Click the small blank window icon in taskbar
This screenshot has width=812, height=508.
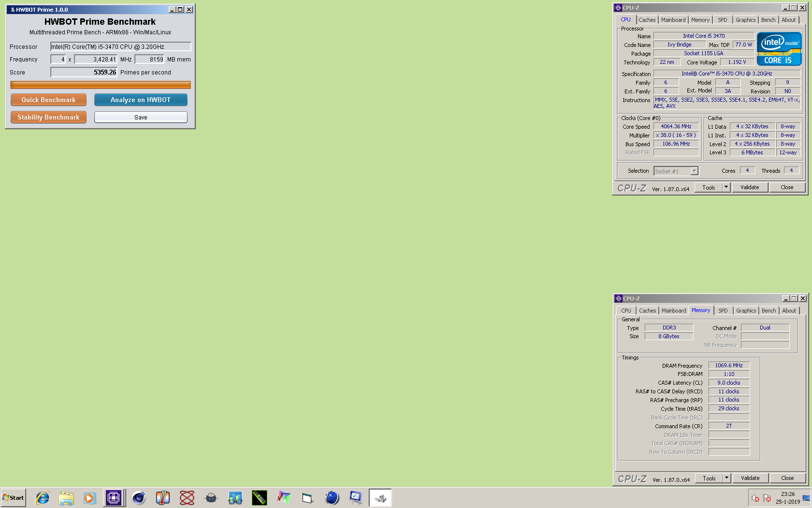pos(308,498)
